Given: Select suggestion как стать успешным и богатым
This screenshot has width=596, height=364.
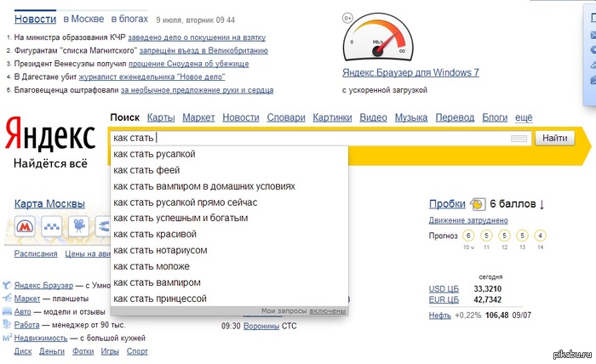Looking at the screenshot, I should pyautogui.click(x=229, y=218).
